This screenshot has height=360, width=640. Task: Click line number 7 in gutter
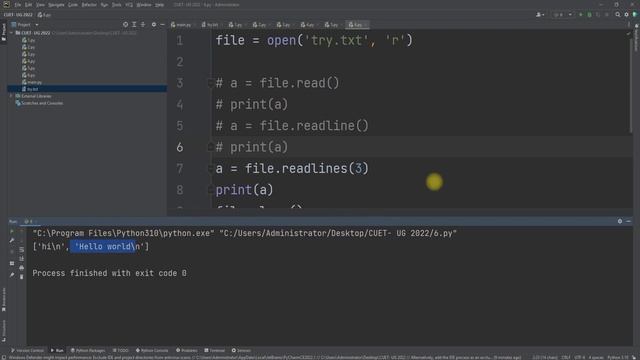(x=180, y=169)
